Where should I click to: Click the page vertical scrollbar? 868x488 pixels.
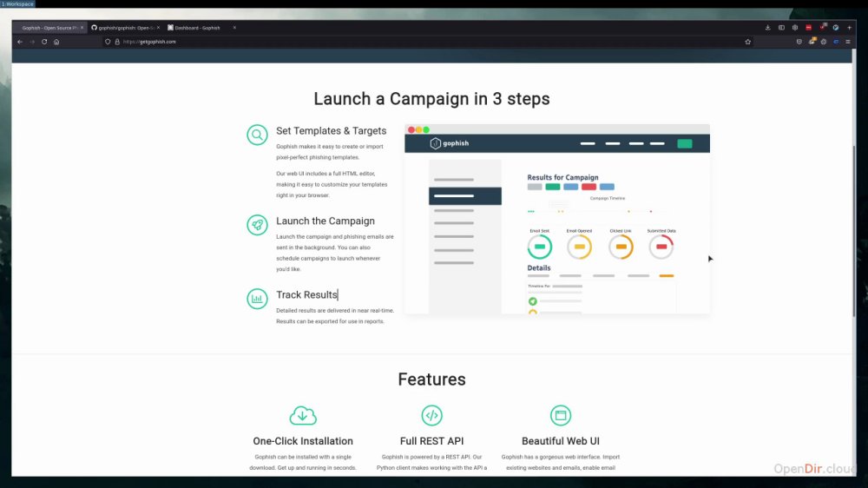tap(854, 230)
